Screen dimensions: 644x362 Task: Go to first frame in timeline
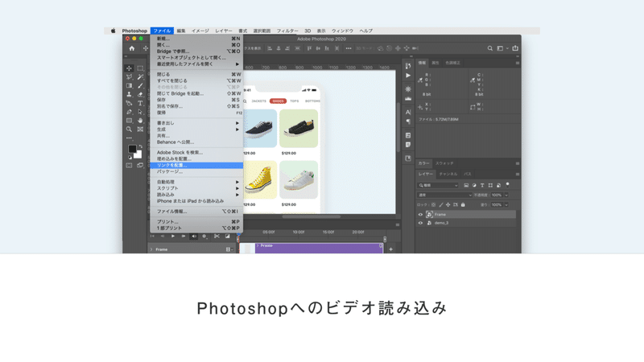coord(152,236)
